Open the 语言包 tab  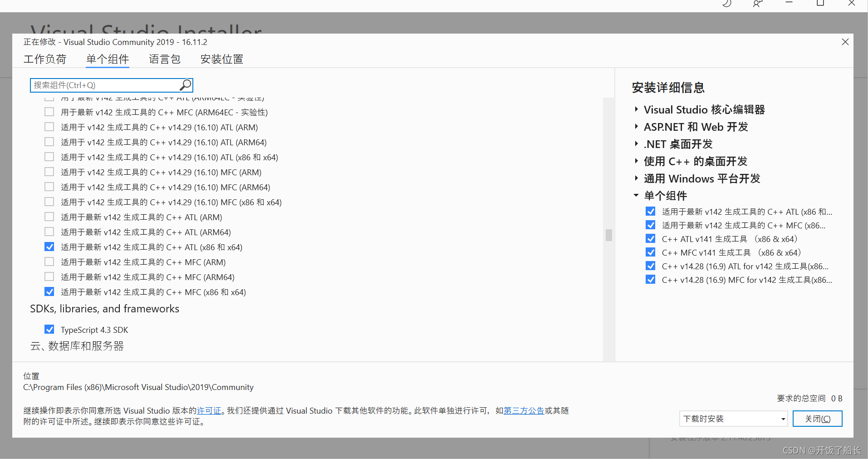pos(165,59)
